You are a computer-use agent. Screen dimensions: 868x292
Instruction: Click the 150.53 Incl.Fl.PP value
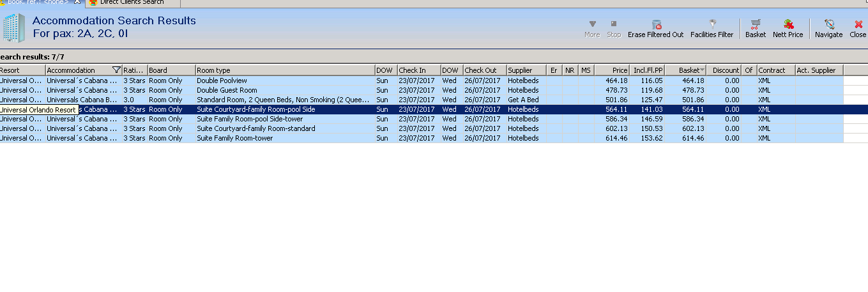pyautogui.click(x=652, y=128)
